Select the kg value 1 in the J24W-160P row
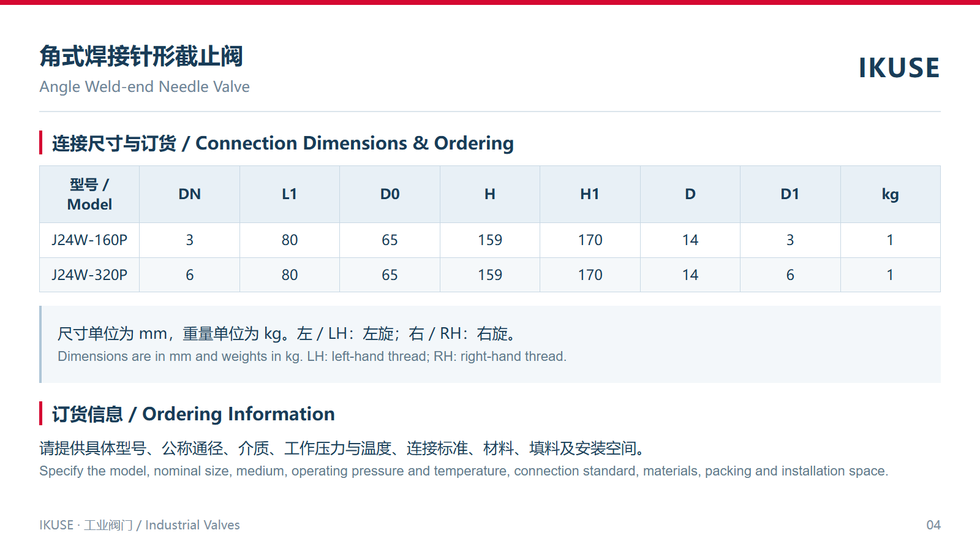Screen dimensions: 980x549 (891, 240)
